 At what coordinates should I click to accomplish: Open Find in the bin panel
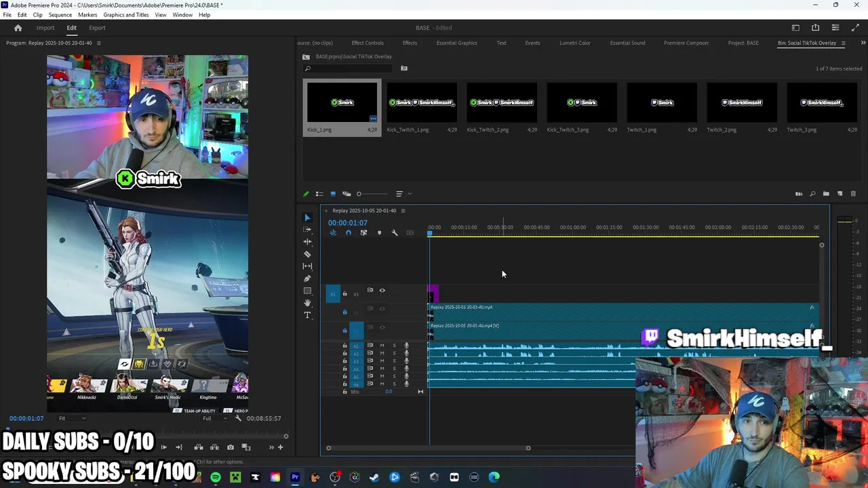click(812, 194)
